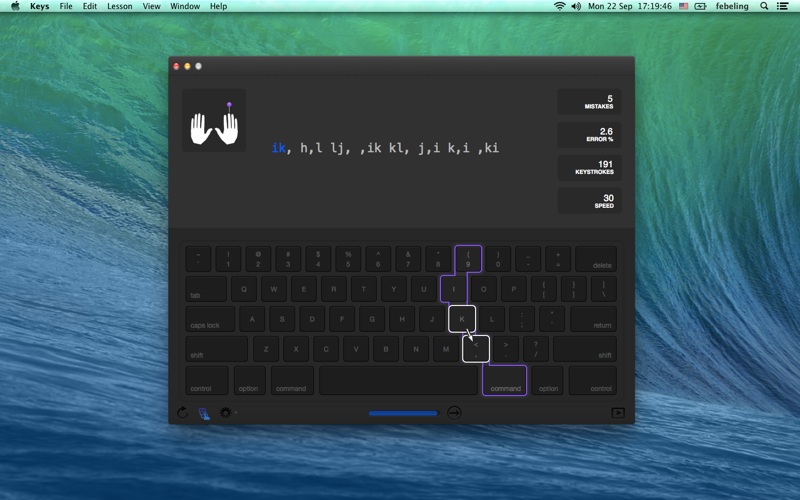Image resolution: width=800 pixels, height=500 pixels.
Task: Click the play button at bottom right
Action: coord(618,413)
